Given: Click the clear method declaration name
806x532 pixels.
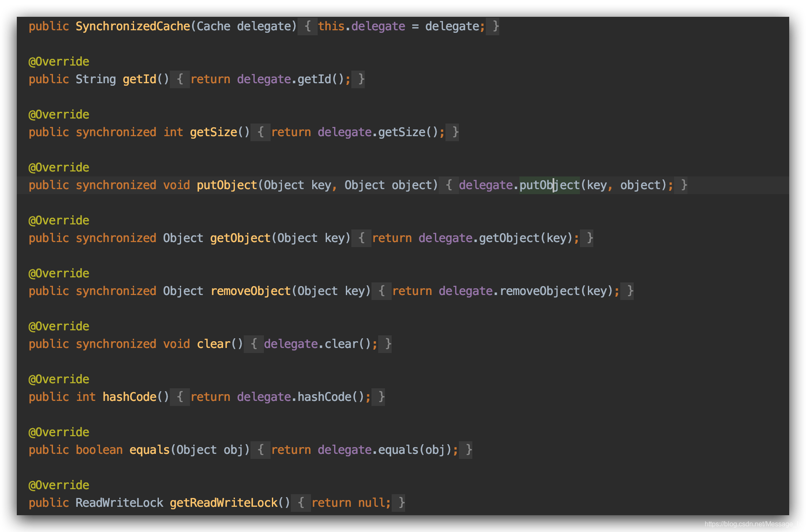Looking at the screenshot, I should pyautogui.click(x=213, y=344).
